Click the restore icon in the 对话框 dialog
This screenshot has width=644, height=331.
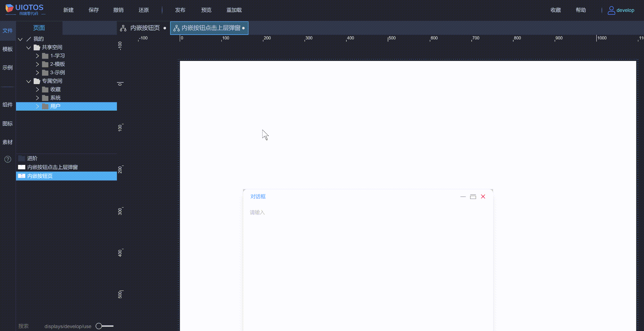pos(473,197)
